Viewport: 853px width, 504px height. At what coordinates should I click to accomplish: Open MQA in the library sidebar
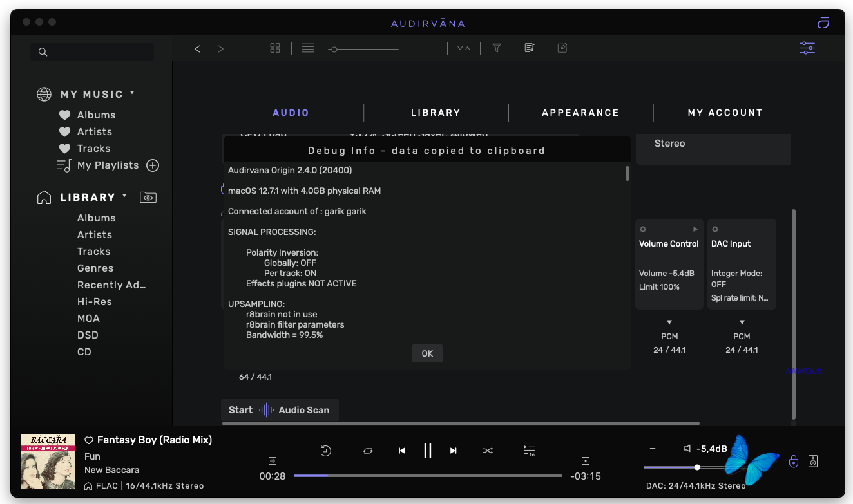(x=89, y=319)
